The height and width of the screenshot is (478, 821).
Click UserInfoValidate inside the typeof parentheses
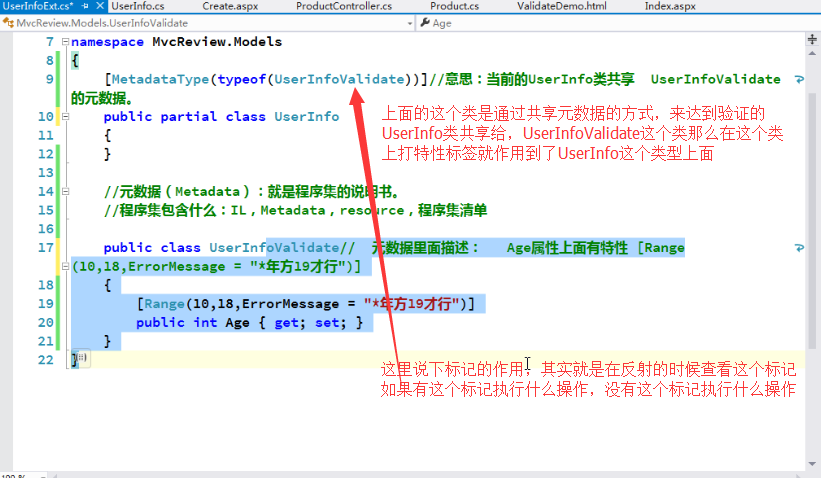[x=339, y=79]
